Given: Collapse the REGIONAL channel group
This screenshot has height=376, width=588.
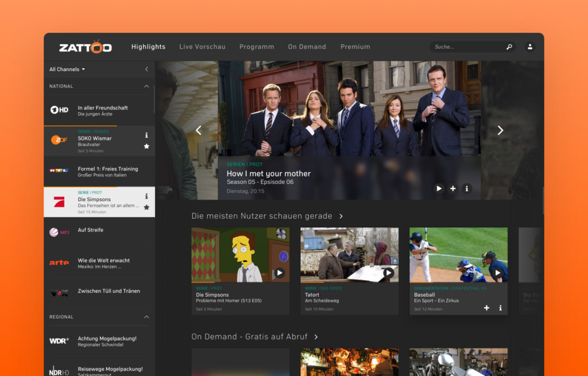Looking at the screenshot, I should [x=146, y=317].
